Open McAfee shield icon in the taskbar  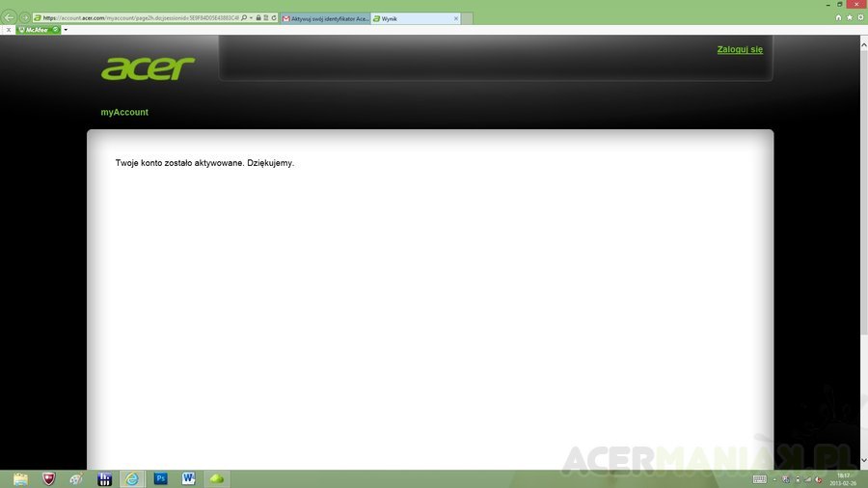coord(49,478)
